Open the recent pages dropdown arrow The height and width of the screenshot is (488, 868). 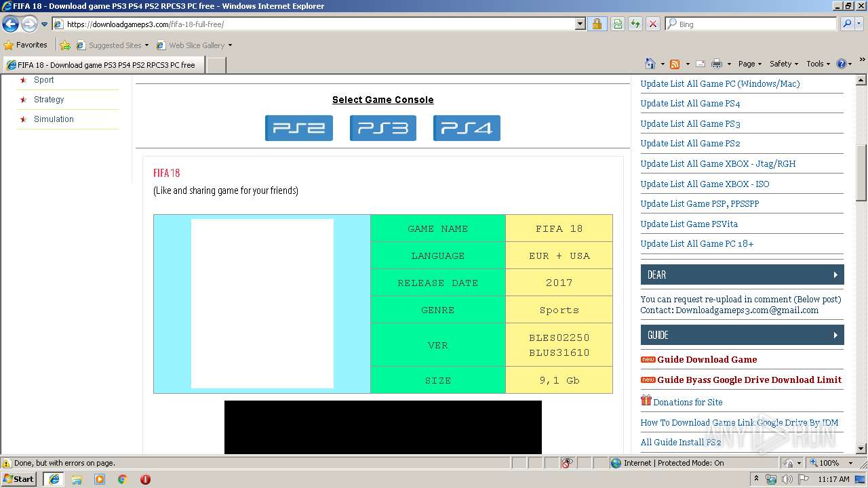coord(44,24)
